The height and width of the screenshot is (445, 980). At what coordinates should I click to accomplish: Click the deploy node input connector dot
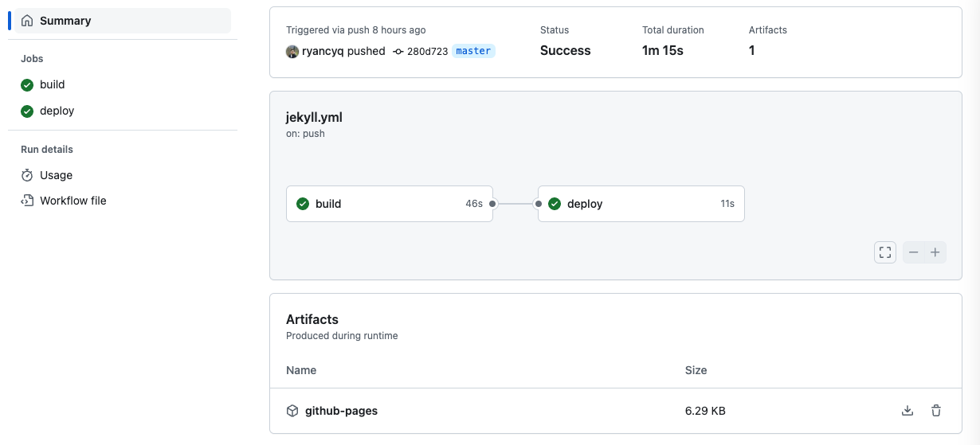[x=539, y=204]
